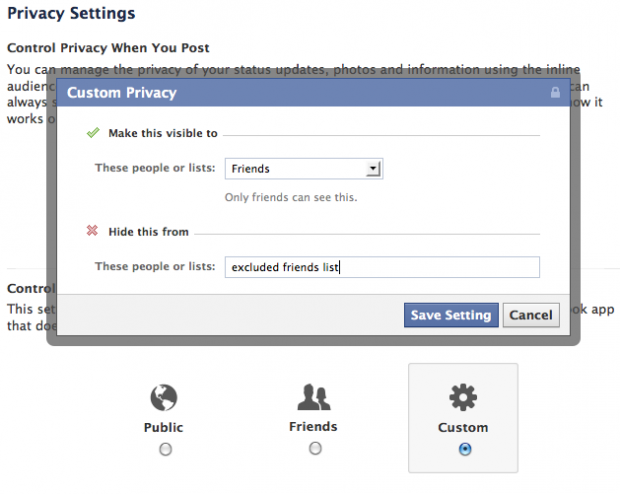The image size is (620, 494).
Task: Focus the excluded friends list text field
Action: click(382, 267)
